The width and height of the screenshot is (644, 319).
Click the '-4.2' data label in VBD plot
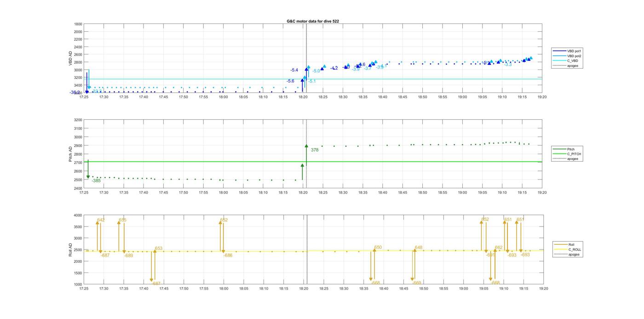coord(334,68)
